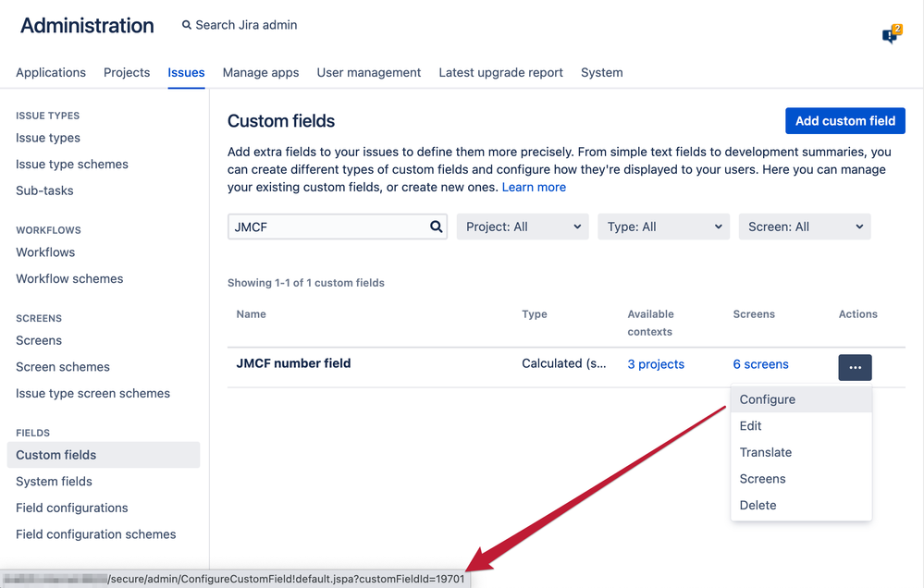The width and height of the screenshot is (924, 588).
Task: Go to the User management tab
Action: (x=369, y=72)
